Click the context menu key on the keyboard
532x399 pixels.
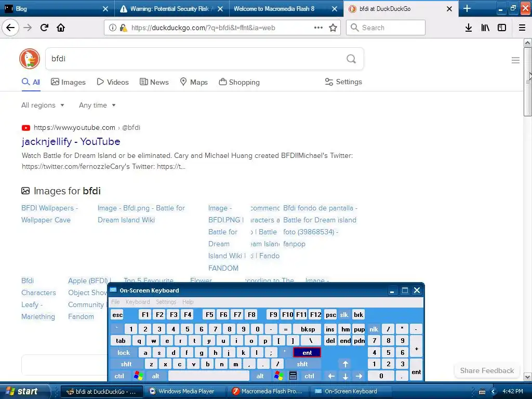click(x=293, y=376)
